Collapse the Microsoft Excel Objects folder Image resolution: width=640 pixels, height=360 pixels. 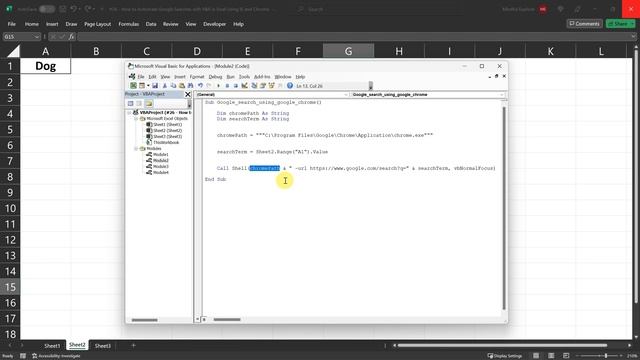click(x=136, y=119)
